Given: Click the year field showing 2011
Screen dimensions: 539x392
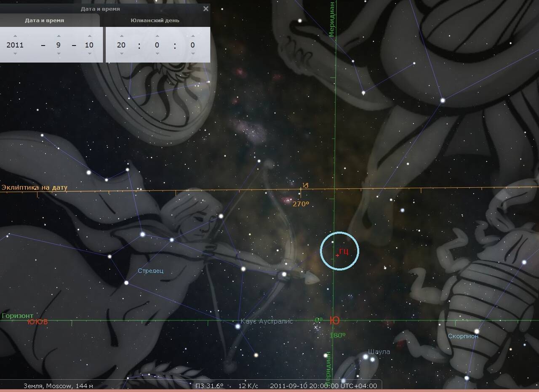Looking at the screenshot, I should [15, 45].
